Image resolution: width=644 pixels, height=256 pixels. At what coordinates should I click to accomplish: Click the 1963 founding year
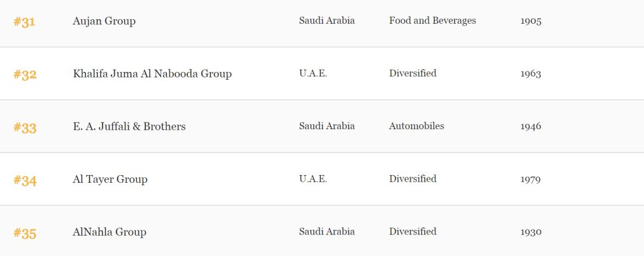pos(531,74)
